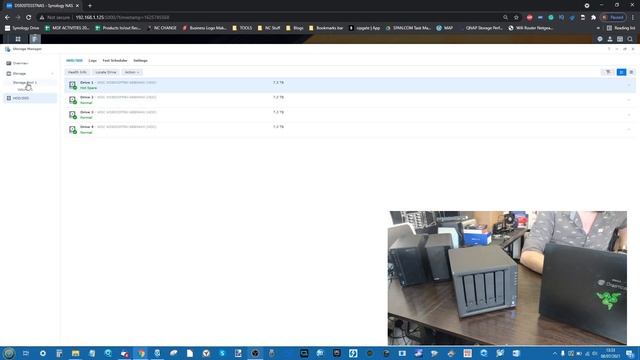
Task: Open the DSM main menu grid icon
Action: (18, 39)
